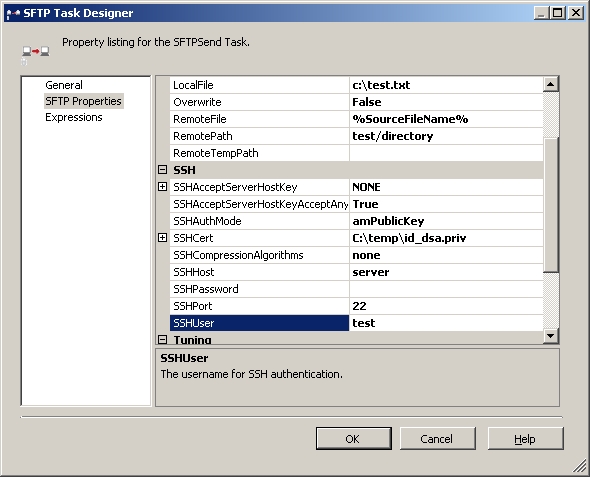
Task: Click the True value for AcceptAny
Action: tap(446, 204)
